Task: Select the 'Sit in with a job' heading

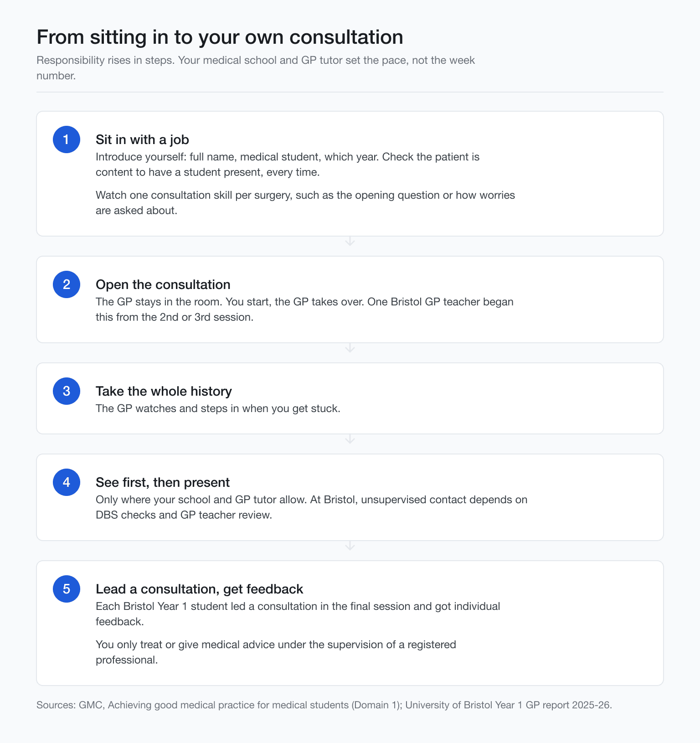Action: (142, 139)
